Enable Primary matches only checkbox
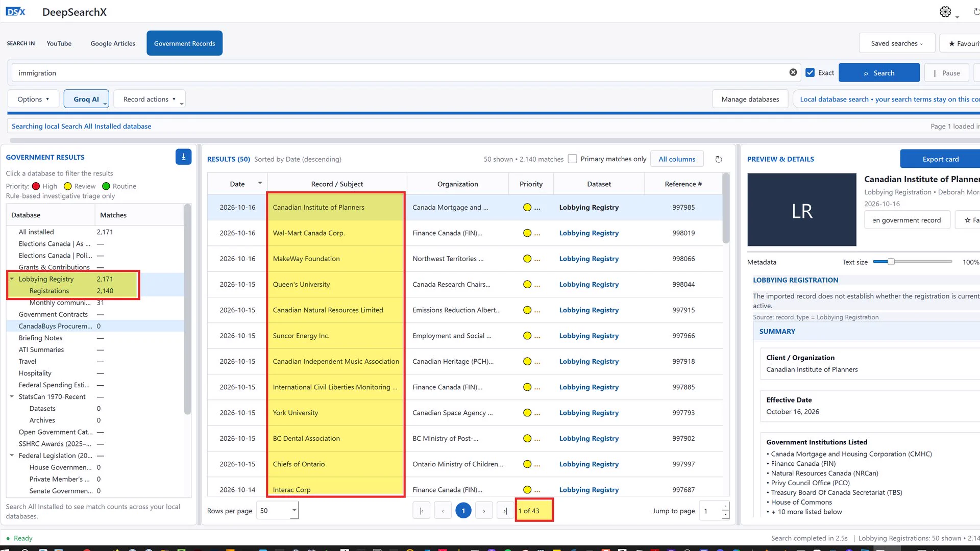980x551 pixels. point(573,159)
